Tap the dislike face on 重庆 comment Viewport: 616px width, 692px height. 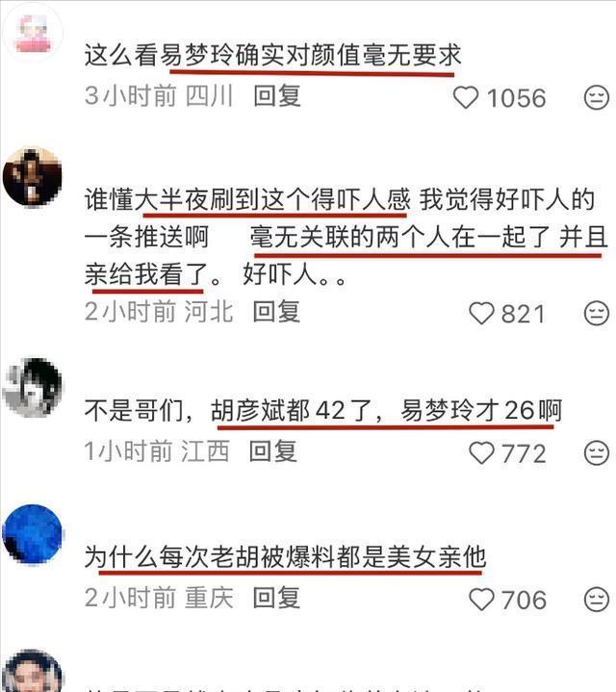(597, 600)
